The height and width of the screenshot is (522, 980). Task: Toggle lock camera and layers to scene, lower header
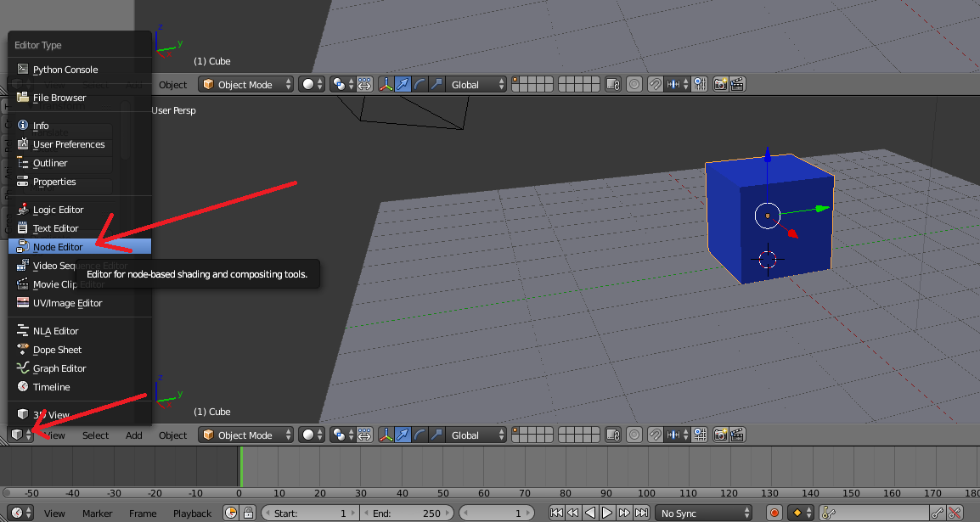[x=613, y=435]
